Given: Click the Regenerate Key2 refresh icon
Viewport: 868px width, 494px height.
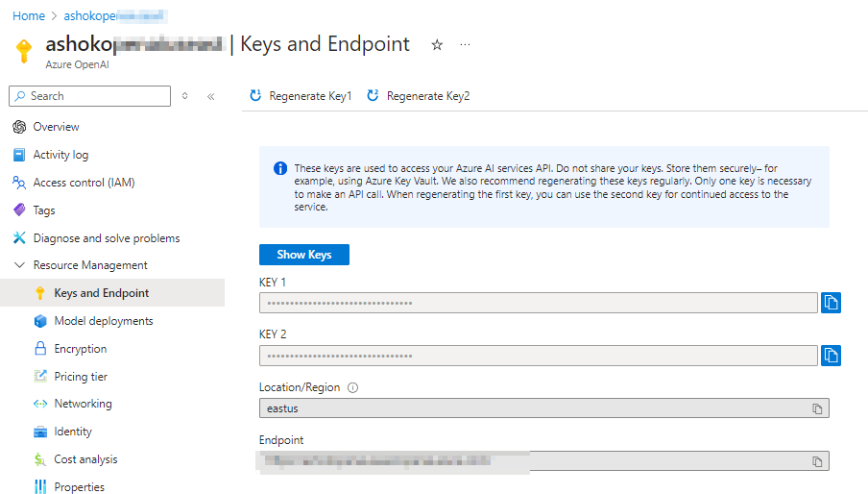Looking at the screenshot, I should 373,95.
